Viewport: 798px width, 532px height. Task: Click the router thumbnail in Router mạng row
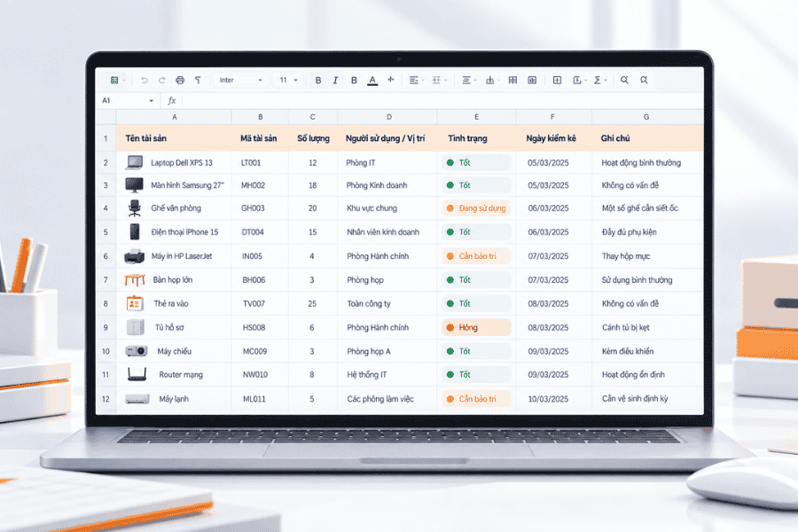coord(137,375)
